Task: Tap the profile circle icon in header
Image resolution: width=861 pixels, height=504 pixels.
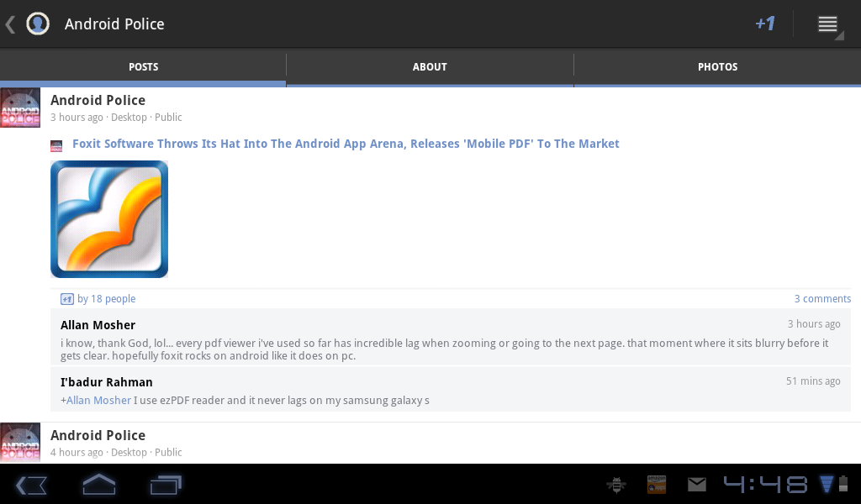Action: 37,24
